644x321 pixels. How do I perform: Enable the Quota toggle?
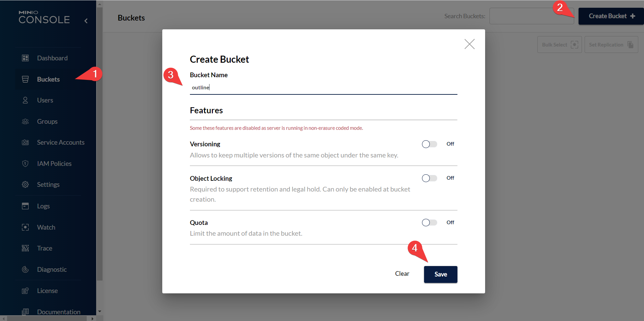click(429, 223)
